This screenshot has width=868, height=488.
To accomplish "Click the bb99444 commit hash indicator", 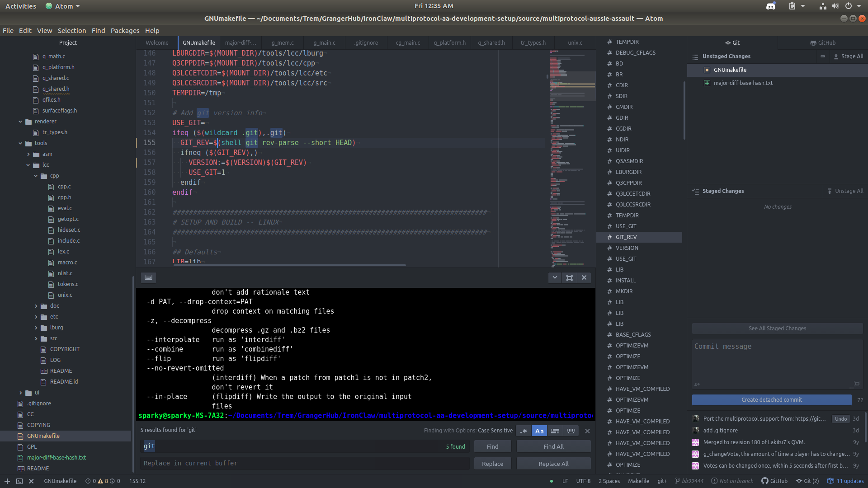I will coord(689,481).
